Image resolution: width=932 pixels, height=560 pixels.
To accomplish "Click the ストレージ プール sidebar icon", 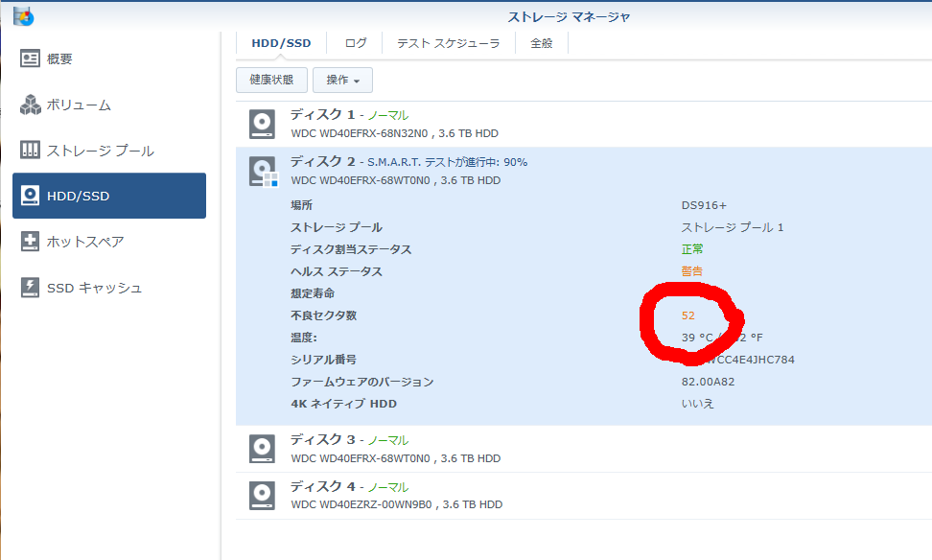I will point(30,150).
